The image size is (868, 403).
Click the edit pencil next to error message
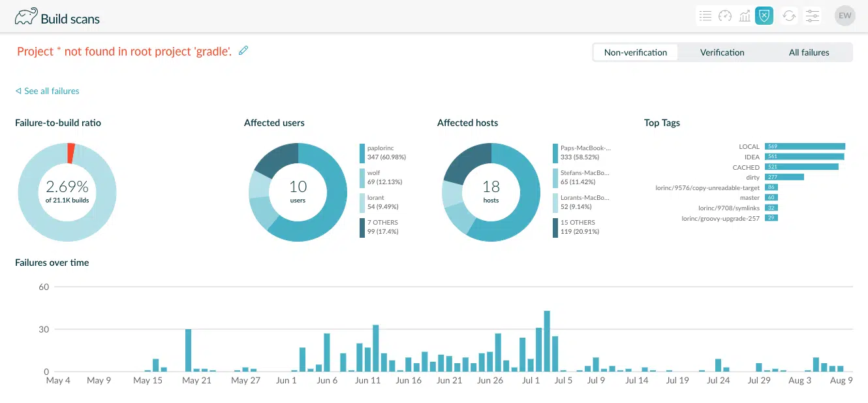click(243, 50)
